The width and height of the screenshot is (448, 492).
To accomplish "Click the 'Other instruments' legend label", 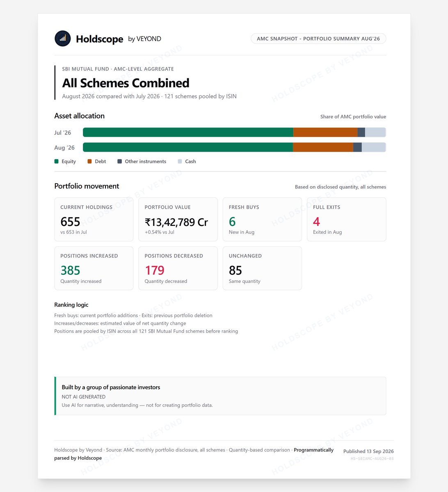I will click(x=146, y=162).
